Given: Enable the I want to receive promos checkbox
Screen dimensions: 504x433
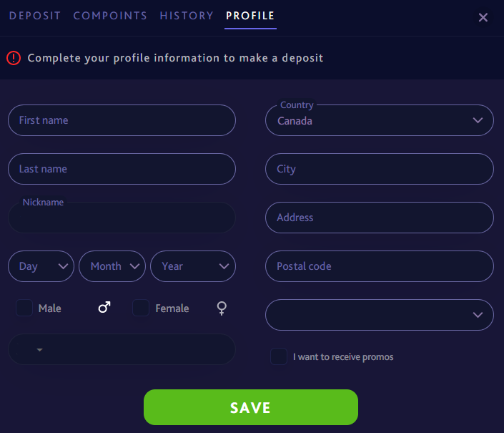Looking at the screenshot, I should (279, 356).
